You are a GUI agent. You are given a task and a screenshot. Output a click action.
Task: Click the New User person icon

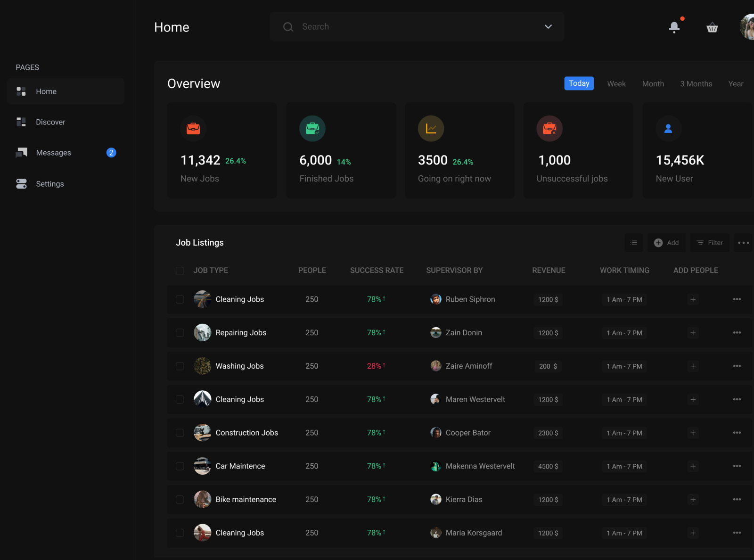click(x=668, y=128)
